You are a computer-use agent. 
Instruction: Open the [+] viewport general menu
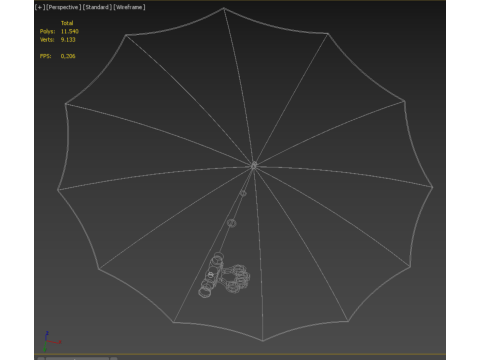[40, 7]
